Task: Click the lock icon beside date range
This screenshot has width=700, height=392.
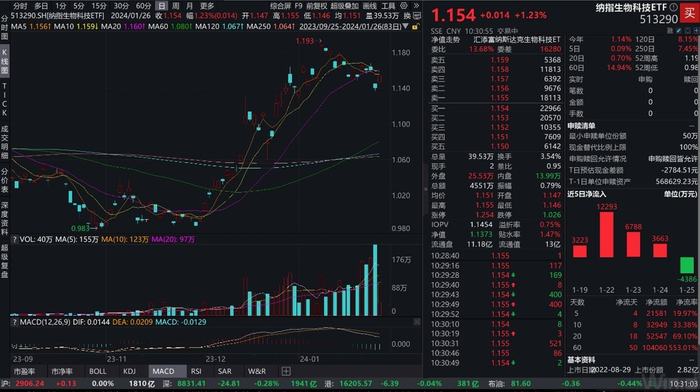Action: [x=415, y=27]
